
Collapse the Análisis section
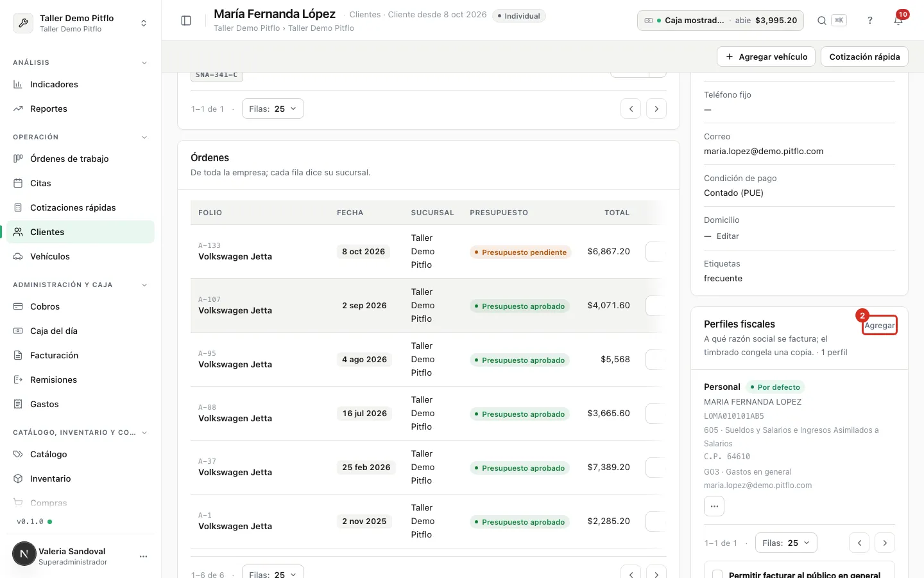(144, 63)
